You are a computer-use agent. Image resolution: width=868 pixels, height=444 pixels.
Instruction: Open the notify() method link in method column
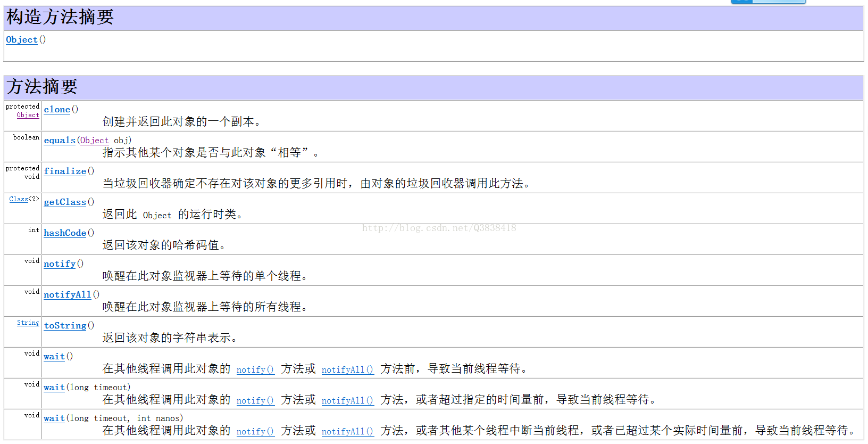click(x=60, y=264)
